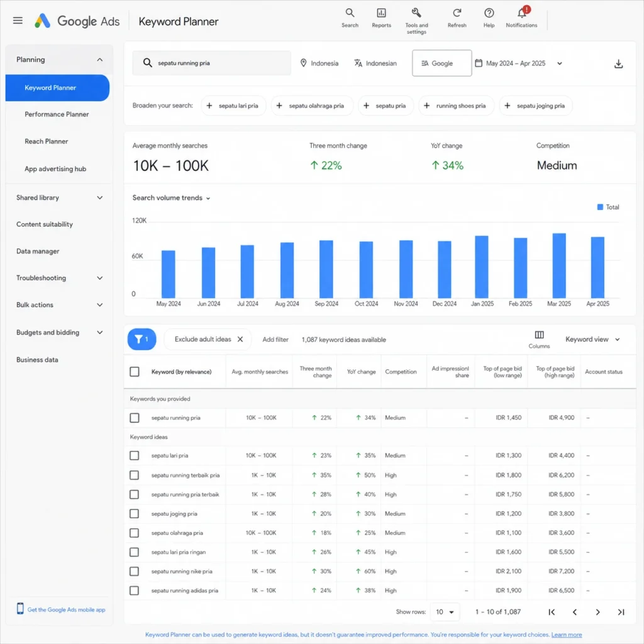Check the 'sepatu running terbaik pria' checkbox

(x=135, y=475)
